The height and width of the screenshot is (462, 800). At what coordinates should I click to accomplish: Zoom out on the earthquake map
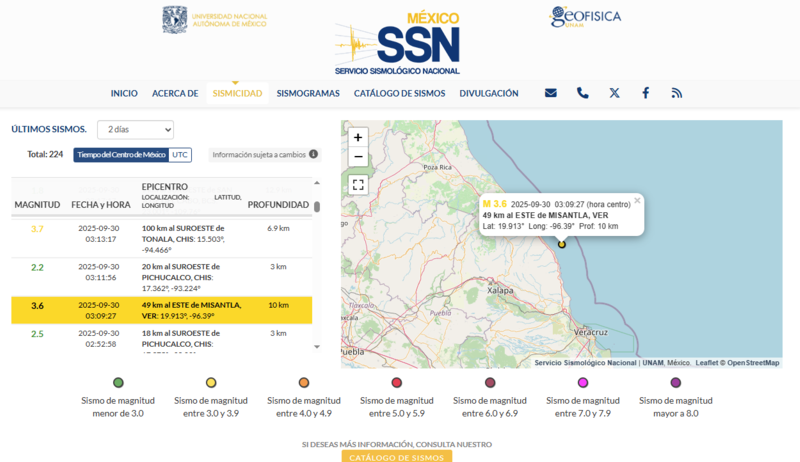[x=358, y=157]
